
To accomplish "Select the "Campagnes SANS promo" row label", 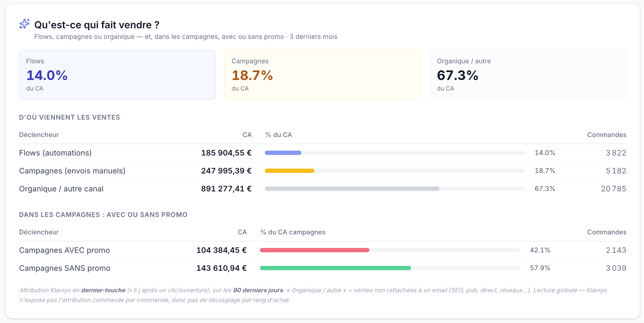I will 65,268.
